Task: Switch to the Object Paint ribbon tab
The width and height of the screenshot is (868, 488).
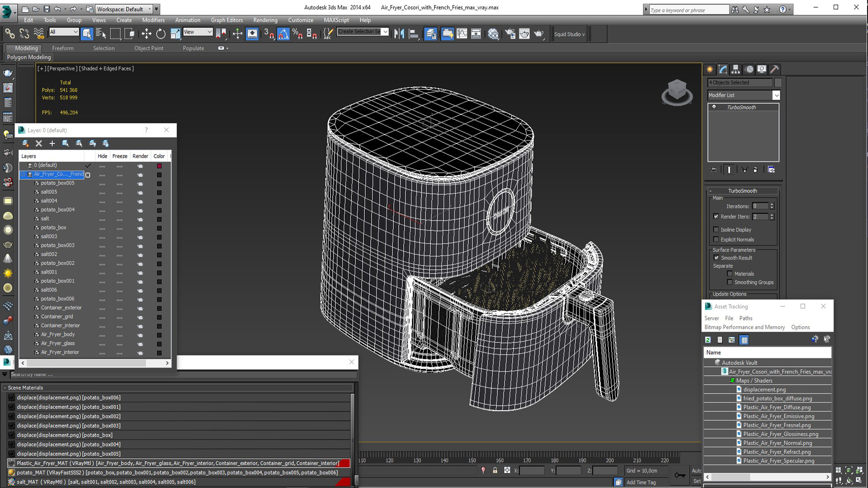Action: click(x=149, y=48)
